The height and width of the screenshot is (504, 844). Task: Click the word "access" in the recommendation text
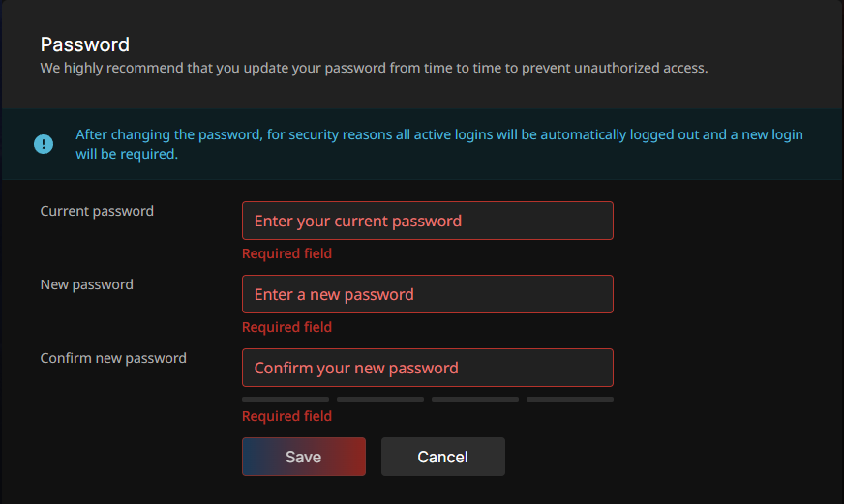[682, 69]
